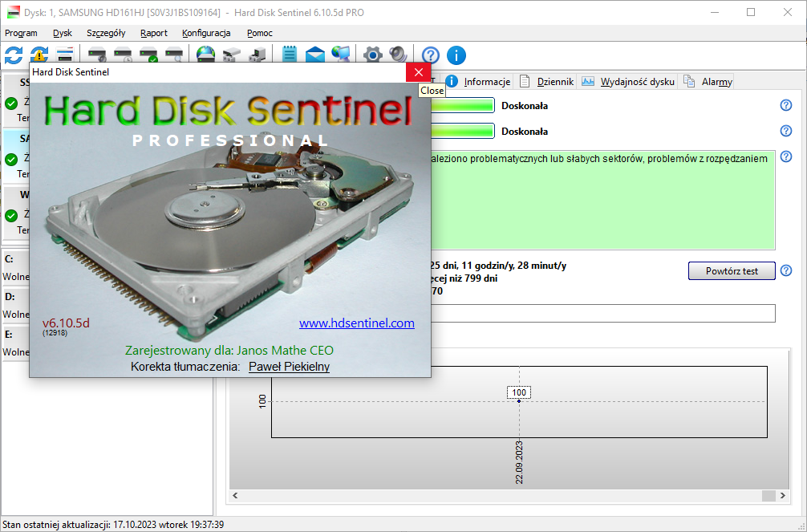Viewport: 807px width, 532px height.
Task: Maximize the Hard Disk Sentinel main window
Action: coord(751,12)
